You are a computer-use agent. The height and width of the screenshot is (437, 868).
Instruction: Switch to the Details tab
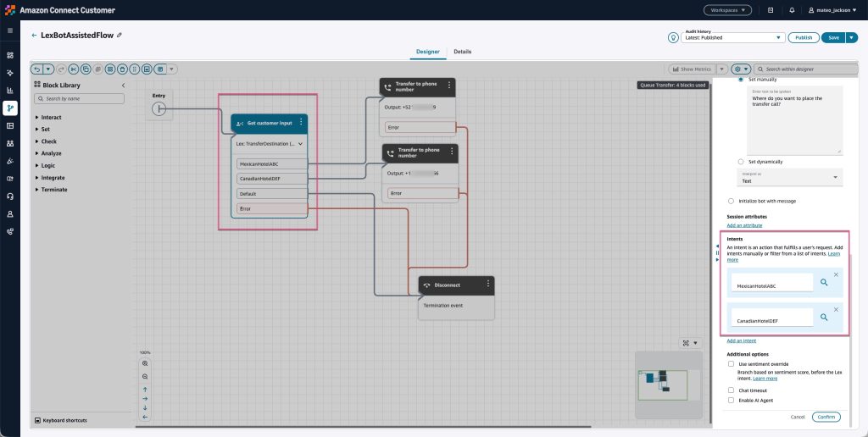pyautogui.click(x=463, y=52)
